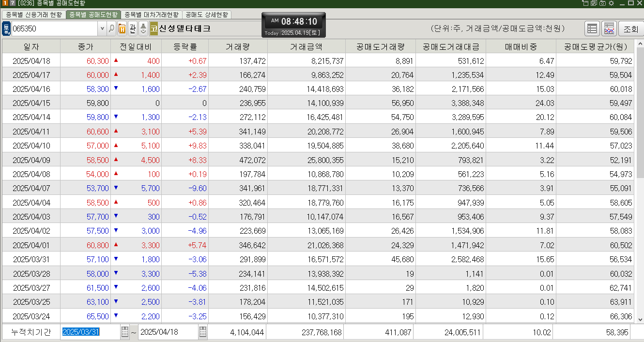Click the question mark help icon
Screen dimensions: 644x342
click(12, 3)
